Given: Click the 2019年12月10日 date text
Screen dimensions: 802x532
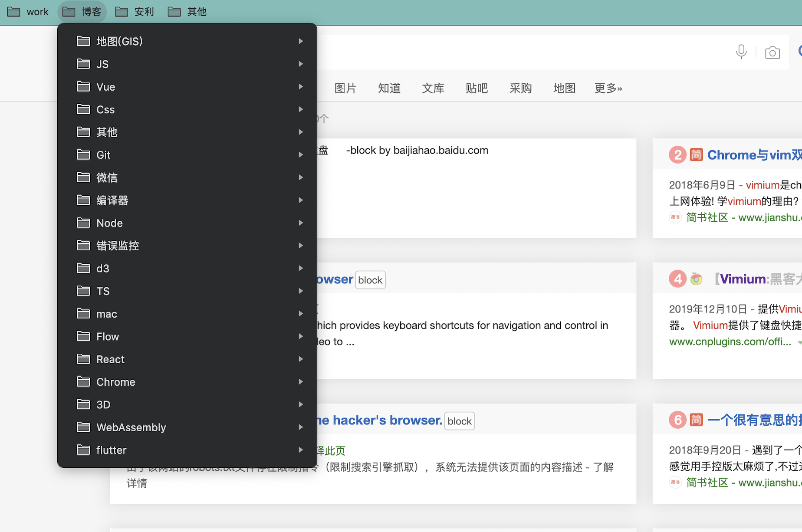Looking at the screenshot, I should click(708, 309).
